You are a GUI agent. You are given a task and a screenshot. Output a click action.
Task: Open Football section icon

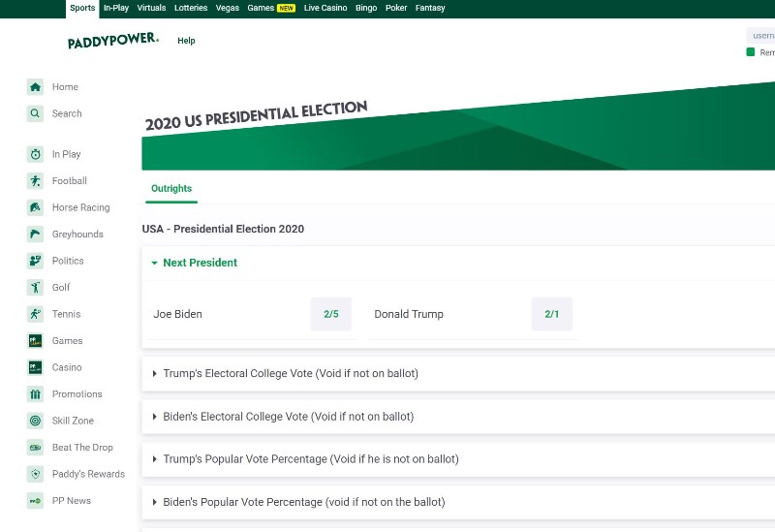[35, 181]
